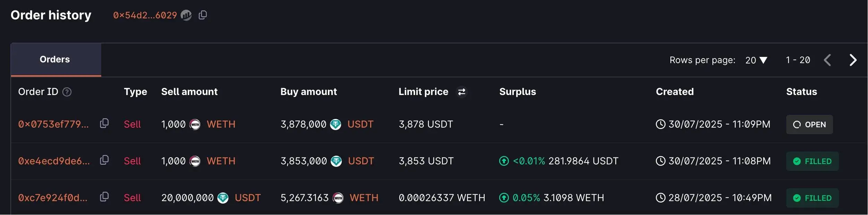Image resolution: width=868 pixels, height=215 pixels.
Task: Click the FILLED badge on the 11:08PM order
Action: tap(813, 161)
